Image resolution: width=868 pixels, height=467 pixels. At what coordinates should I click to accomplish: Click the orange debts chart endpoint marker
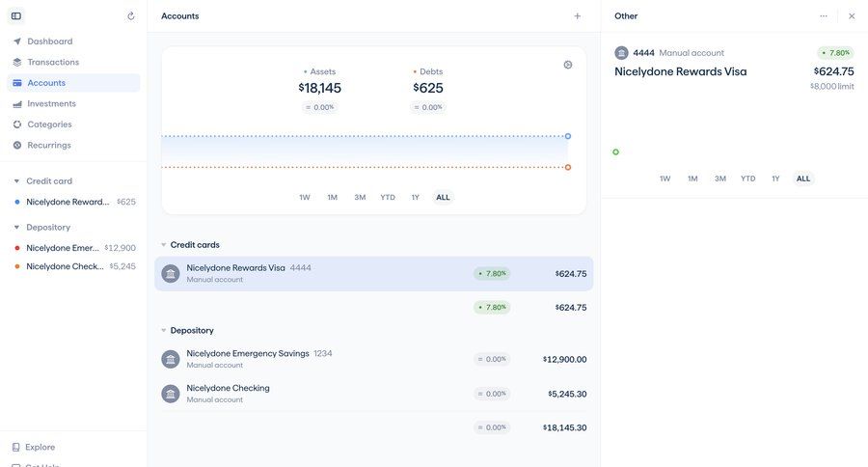coord(568,167)
